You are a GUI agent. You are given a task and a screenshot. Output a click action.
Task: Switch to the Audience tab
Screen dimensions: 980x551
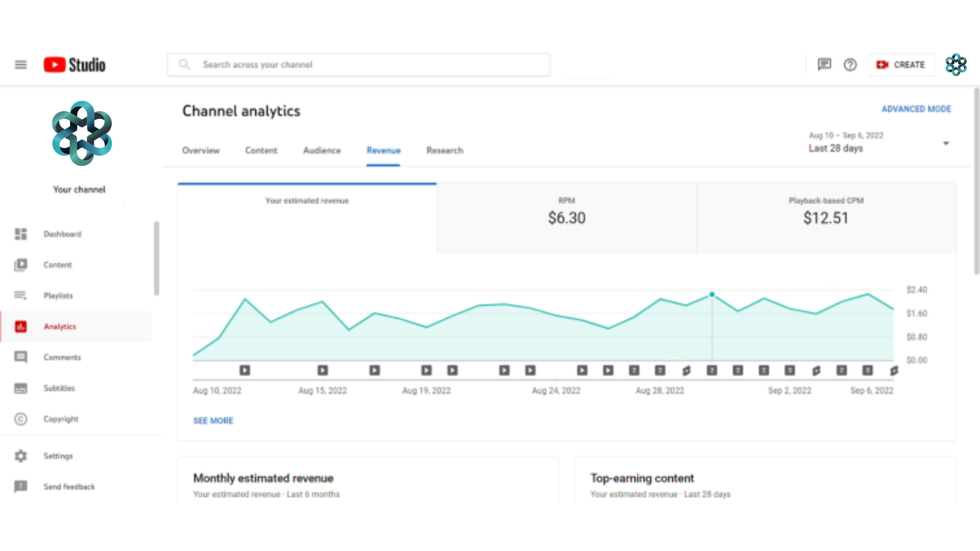[322, 151]
